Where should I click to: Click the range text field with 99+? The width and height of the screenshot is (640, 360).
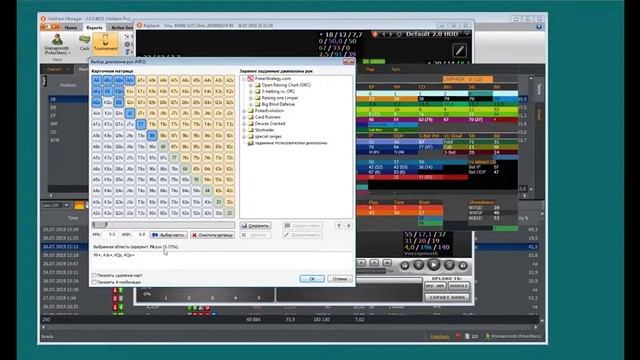(x=222, y=261)
